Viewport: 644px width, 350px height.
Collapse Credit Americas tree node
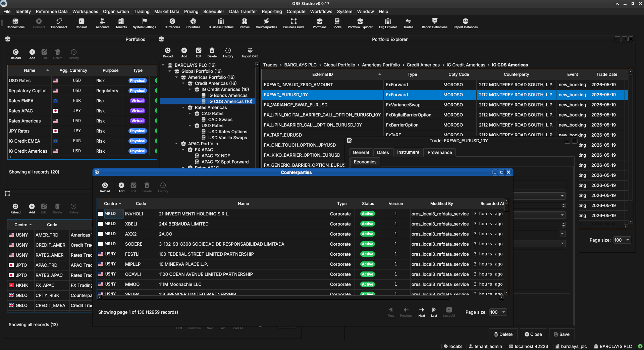[x=183, y=83]
